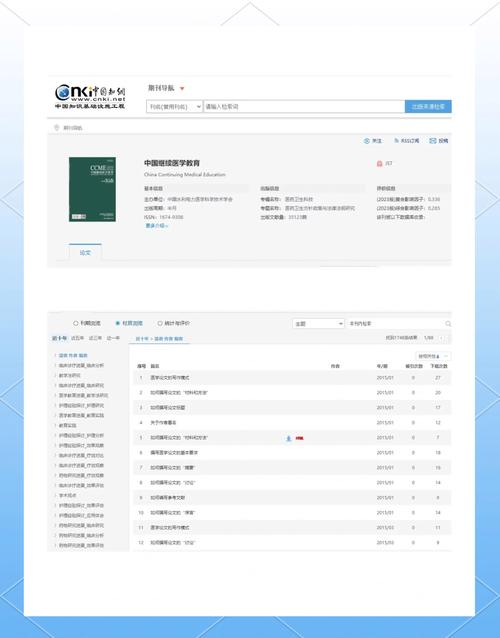Screen dimensions: 500x638
Task: Open row 4 article 关于作者署名
Action: point(163,423)
